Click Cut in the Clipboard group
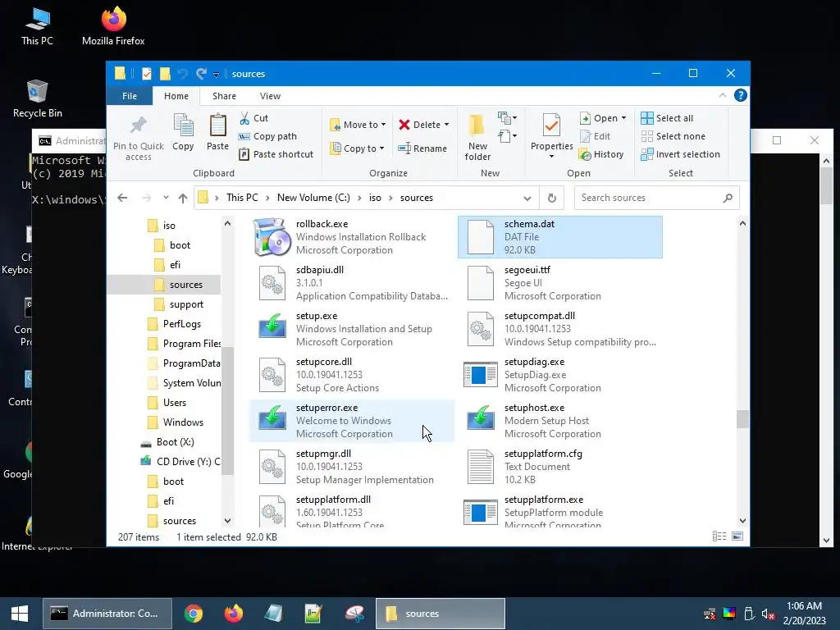Screen dimensions: 840x630 click(254, 118)
